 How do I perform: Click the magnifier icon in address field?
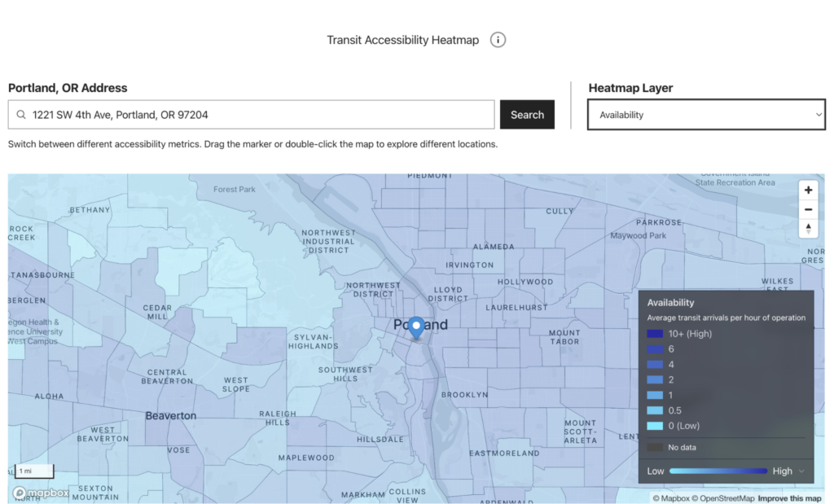click(x=20, y=115)
